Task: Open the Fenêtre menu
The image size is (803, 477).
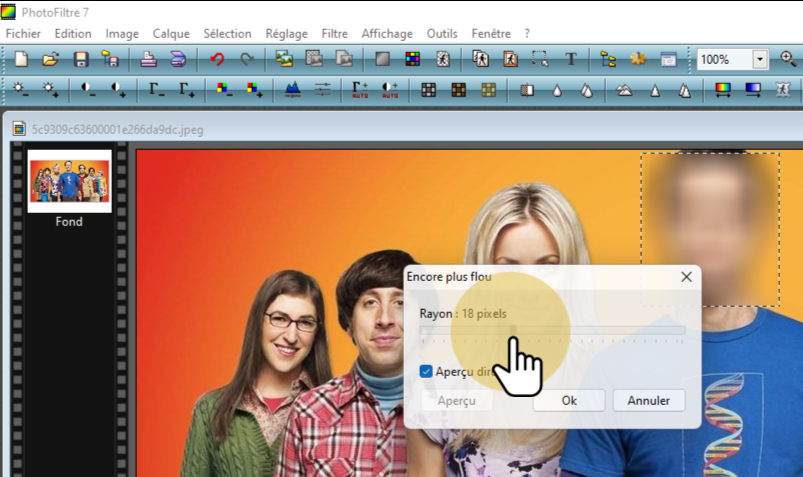Action: pyautogui.click(x=491, y=34)
